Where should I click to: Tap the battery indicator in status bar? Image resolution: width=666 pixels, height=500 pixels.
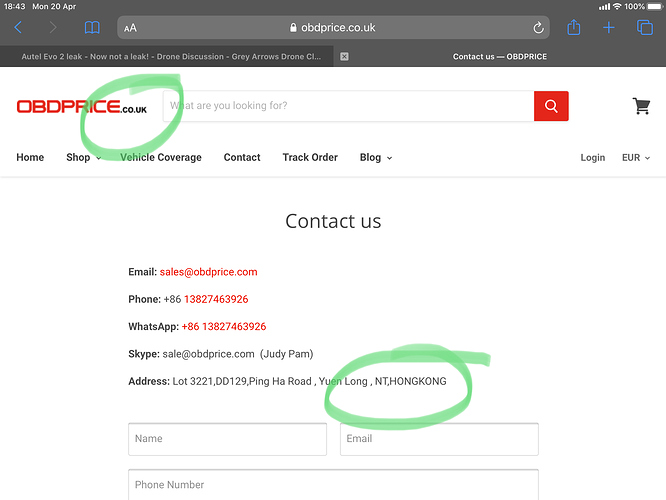655,6
